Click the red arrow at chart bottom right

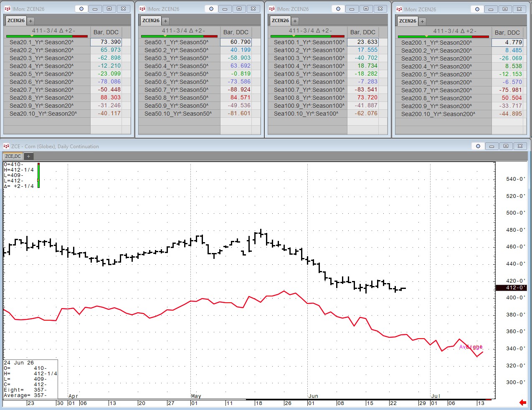coord(522,402)
